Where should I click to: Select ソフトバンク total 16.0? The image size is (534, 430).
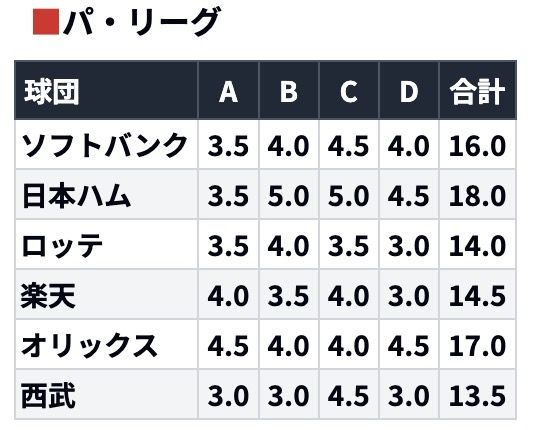point(477,146)
